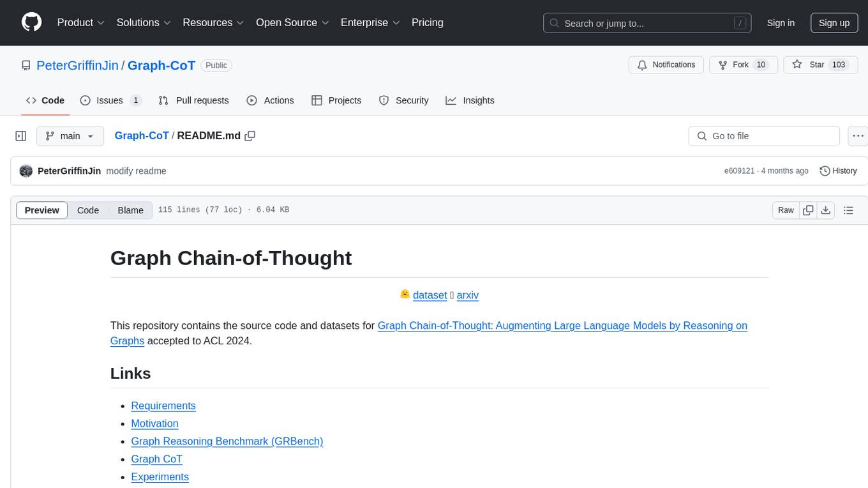Jump to Experiments section
Image resolution: width=868 pixels, height=488 pixels.
click(160, 477)
